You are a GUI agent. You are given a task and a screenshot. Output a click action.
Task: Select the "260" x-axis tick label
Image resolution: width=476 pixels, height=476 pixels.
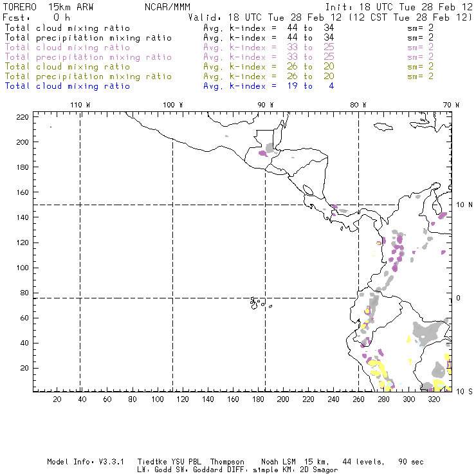click(358, 399)
